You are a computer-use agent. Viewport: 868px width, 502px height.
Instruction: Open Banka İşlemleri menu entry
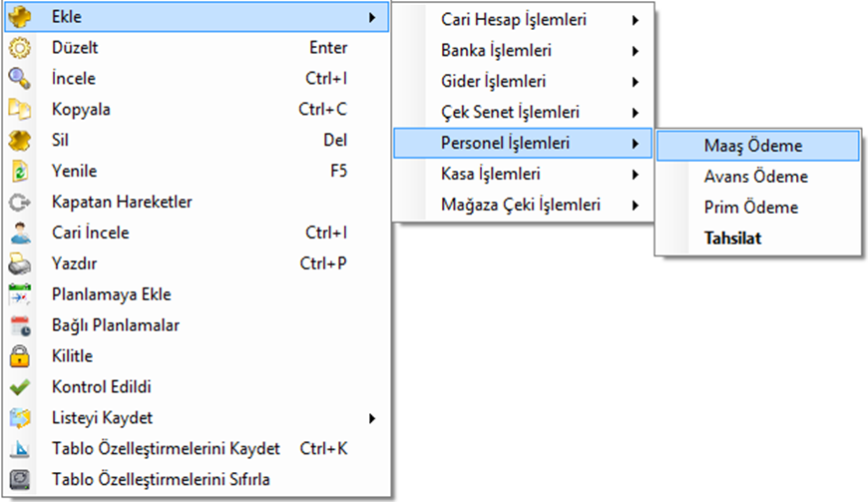tap(496, 51)
